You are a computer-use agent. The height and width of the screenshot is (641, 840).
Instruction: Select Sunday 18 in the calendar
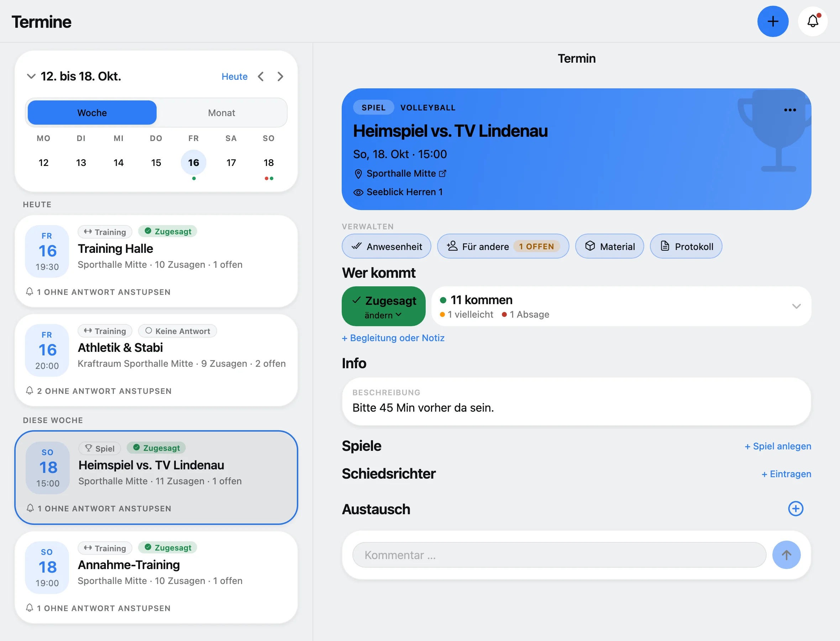(268, 162)
